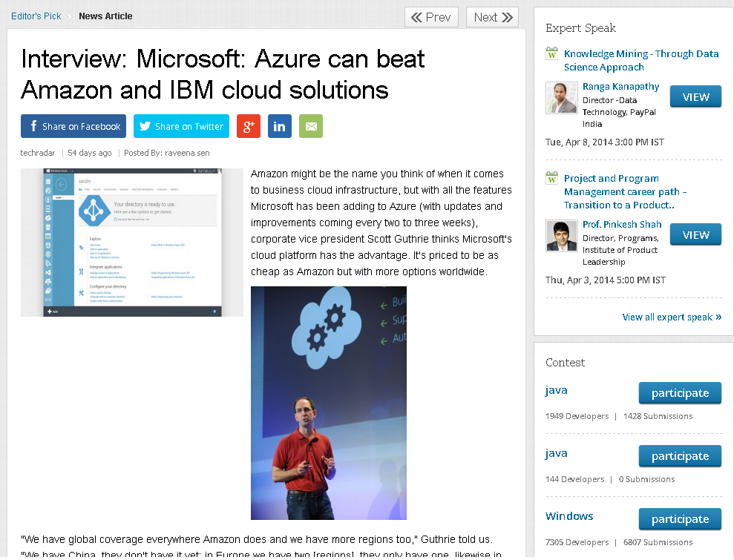Open Prof. Pinkesh Shah profile link
This screenshot has width=734, height=560.
[x=622, y=225]
